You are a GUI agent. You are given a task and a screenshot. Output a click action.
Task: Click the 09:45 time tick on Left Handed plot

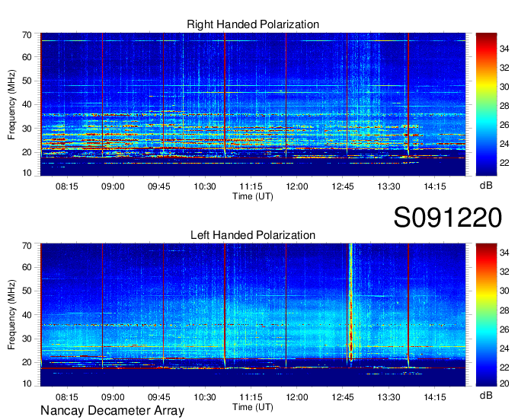[159, 397]
